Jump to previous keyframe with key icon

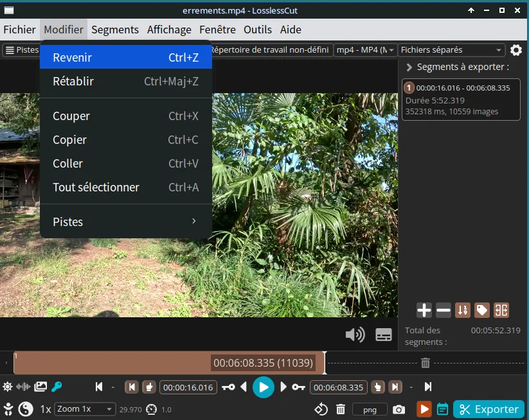(228, 387)
